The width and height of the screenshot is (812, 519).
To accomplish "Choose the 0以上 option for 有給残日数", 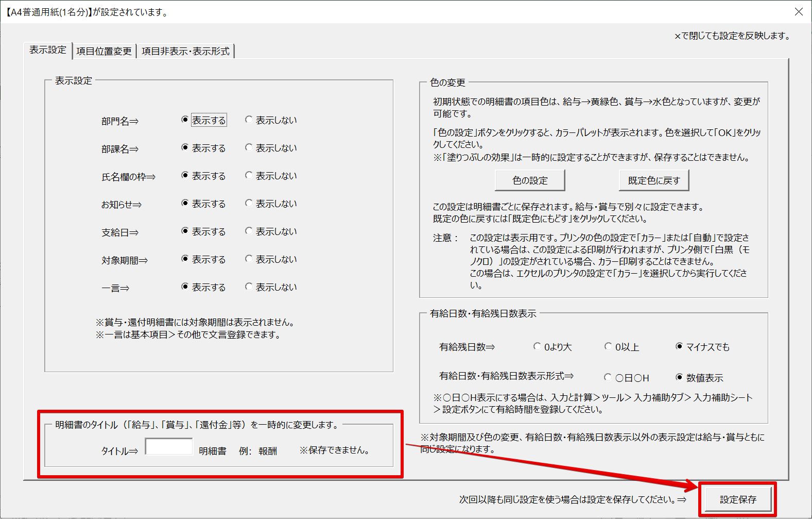I will point(609,347).
